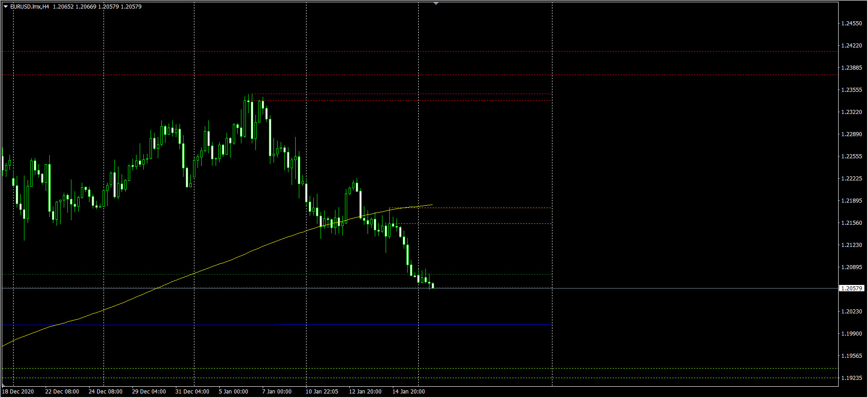Image resolution: width=868 pixels, height=398 pixels.
Task: Click the OHLC values 1.20652 1.20669 1.20579 1.20579
Action: point(97,7)
